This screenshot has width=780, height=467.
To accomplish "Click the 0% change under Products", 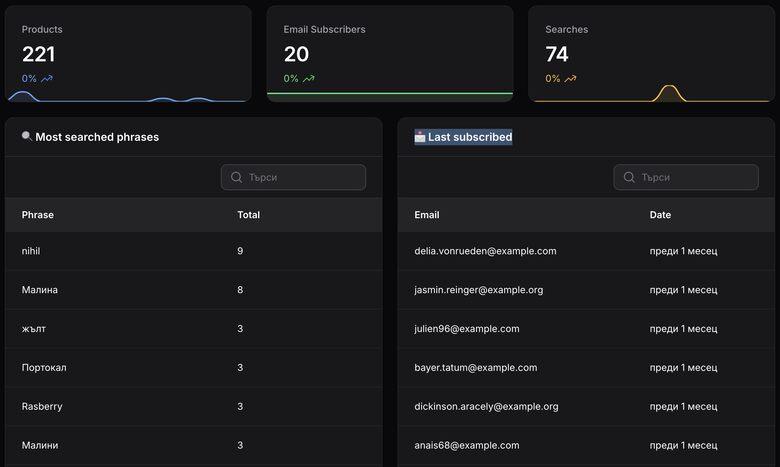I will [x=29, y=79].
